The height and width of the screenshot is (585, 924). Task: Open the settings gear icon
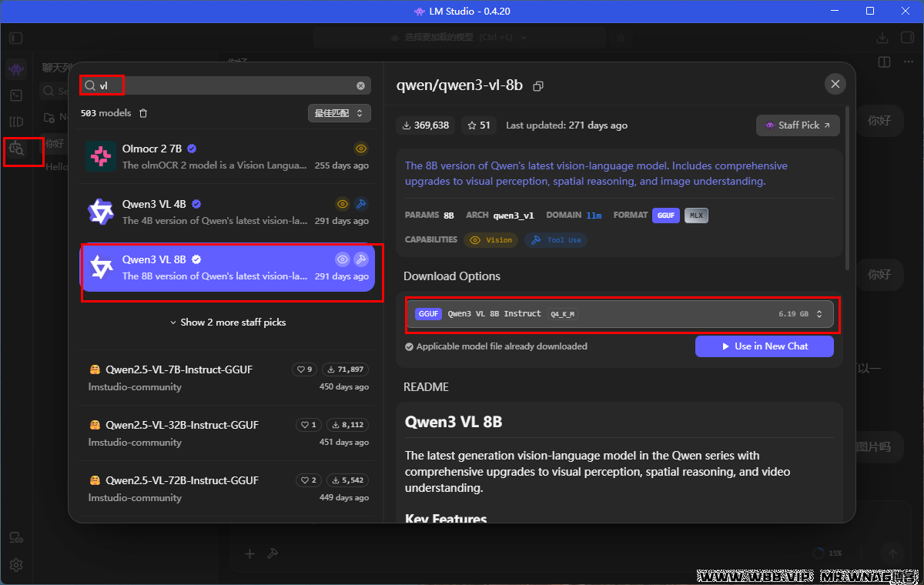tap(16, 564)
